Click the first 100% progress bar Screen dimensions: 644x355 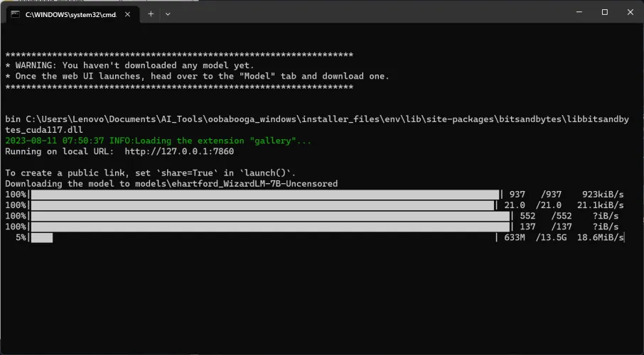click(264, 195)
